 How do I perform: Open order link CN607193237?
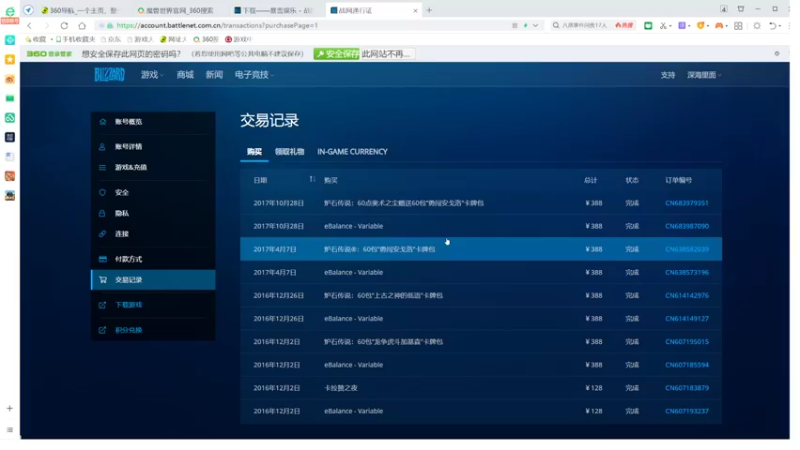click(x=687, y=411)
